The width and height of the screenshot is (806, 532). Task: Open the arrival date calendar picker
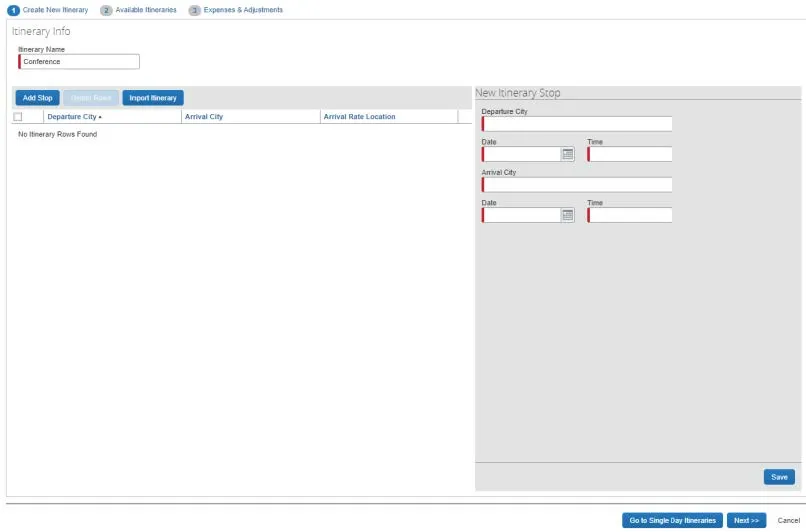(x=567, y=215)
